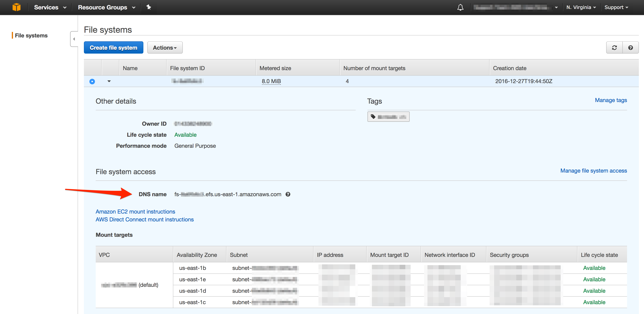Image resolution: width=644 pixels, height=314 pixels.
Task: Click the AWS cube logo icon
Action: point(17,7)
